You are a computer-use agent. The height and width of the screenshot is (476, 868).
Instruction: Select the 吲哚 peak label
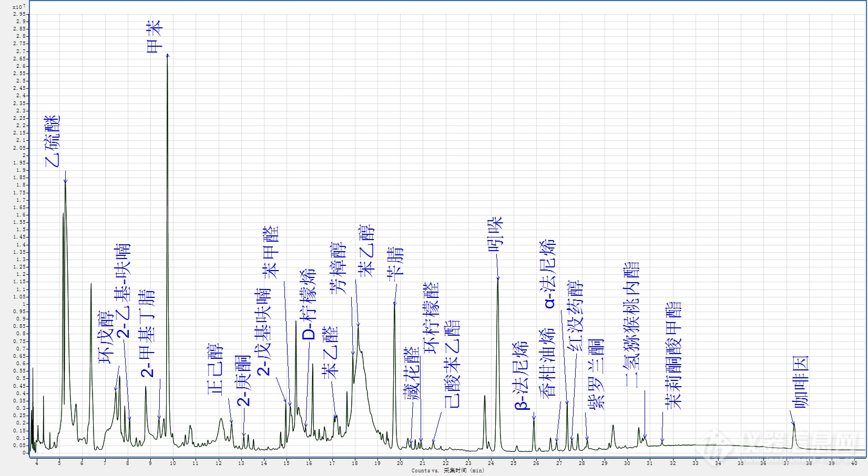tap(496, 234)
